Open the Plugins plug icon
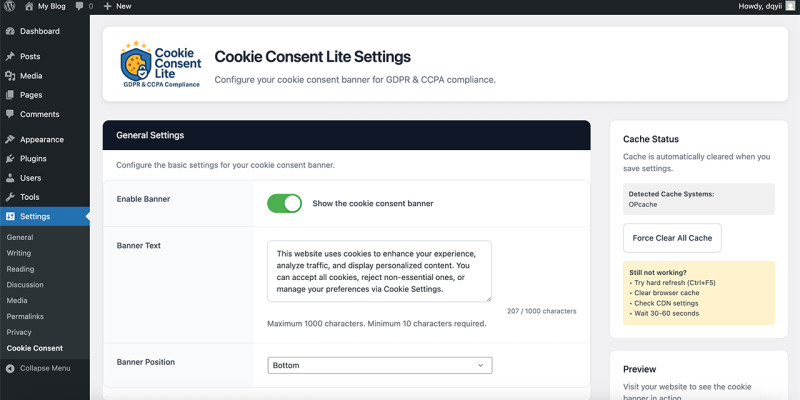 [x=10, y=159]
